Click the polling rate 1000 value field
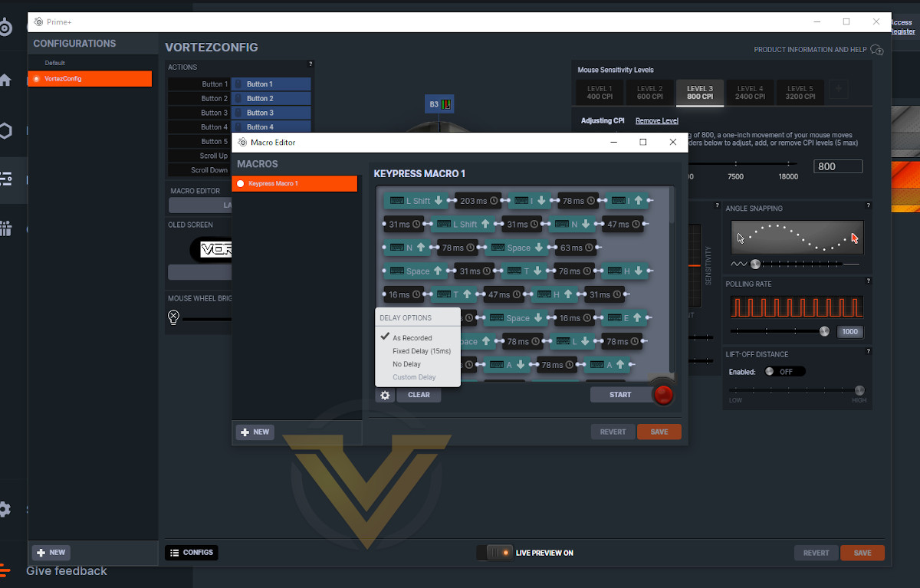The image size is (920, 588). point(849,332)
